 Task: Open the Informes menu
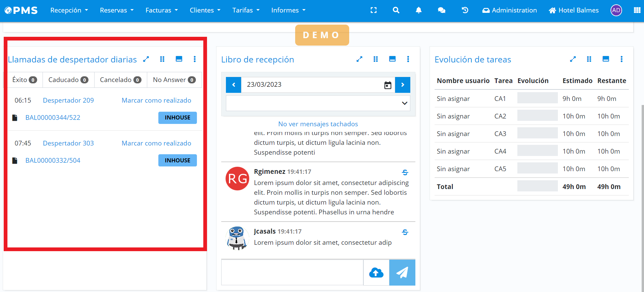click(288, 10)
